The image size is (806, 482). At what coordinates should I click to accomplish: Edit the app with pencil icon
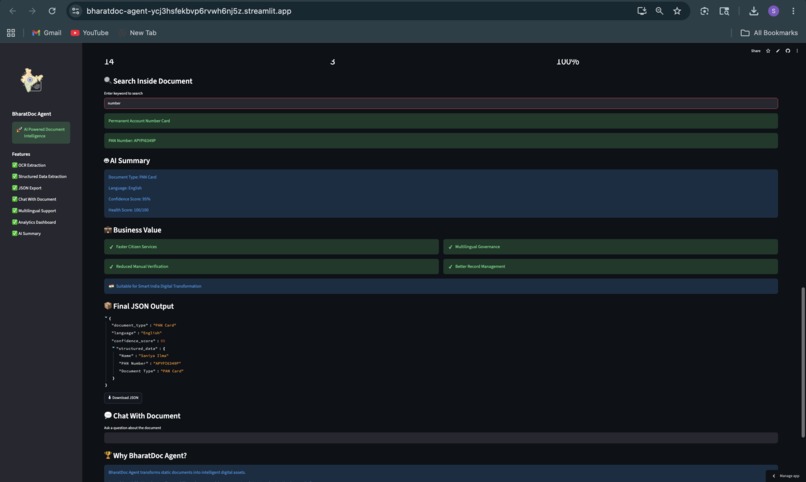pos(778,51)
